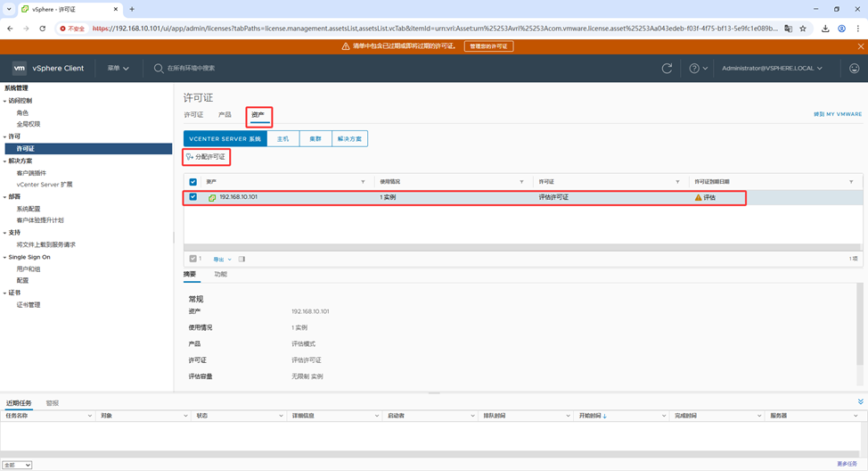Select the 主机 asset tab
Viewport: 868px width, 471px height.
point(283,139)
